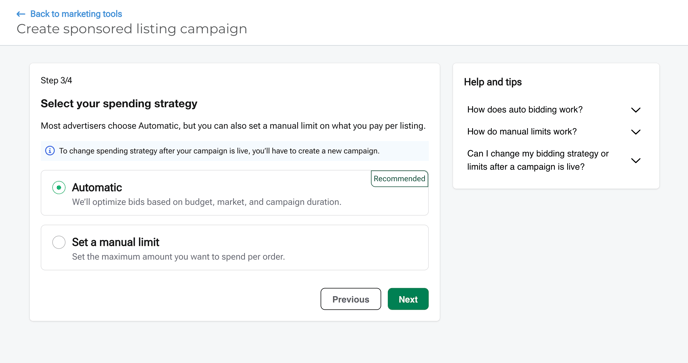Click the info notice about changing spending strategy
This screenshot has height=363, width=688.
pos(235,151)
